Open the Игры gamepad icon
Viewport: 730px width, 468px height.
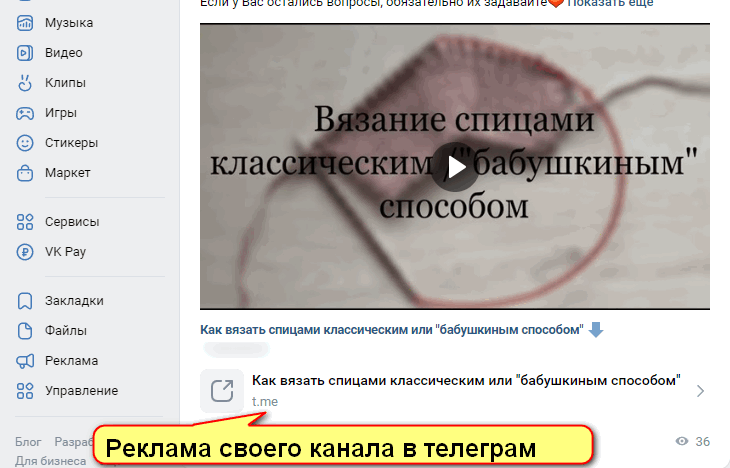(25, 113)
